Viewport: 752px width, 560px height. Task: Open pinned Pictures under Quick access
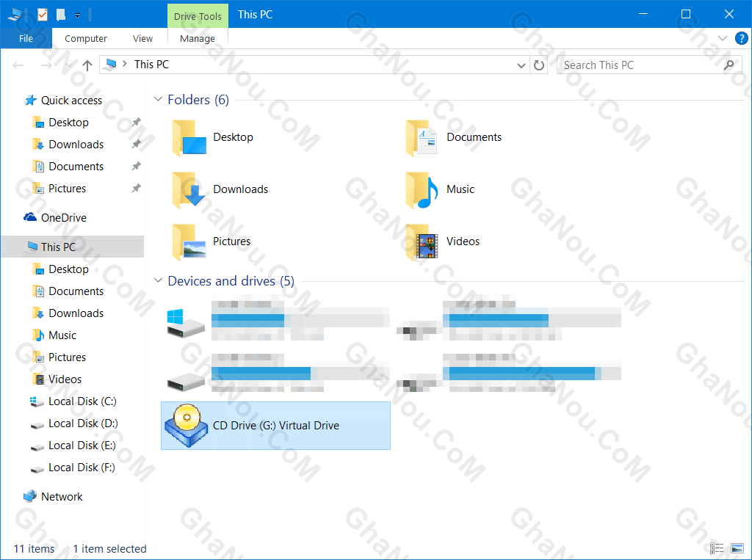tap(67, 189)
